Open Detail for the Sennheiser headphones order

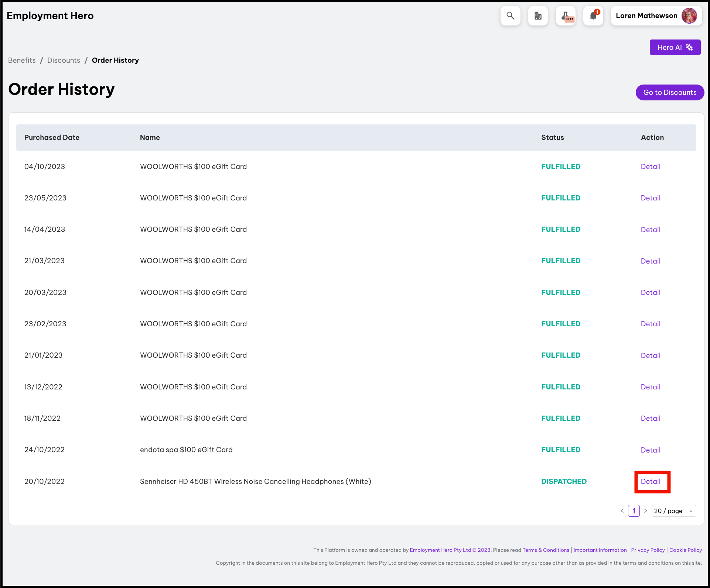click(x=651, y=481)
